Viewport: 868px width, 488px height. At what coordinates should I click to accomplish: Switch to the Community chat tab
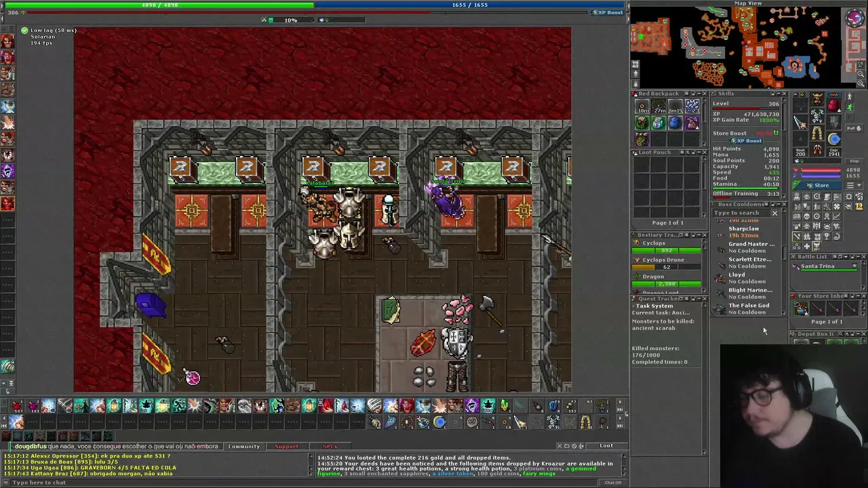point(244,446)
